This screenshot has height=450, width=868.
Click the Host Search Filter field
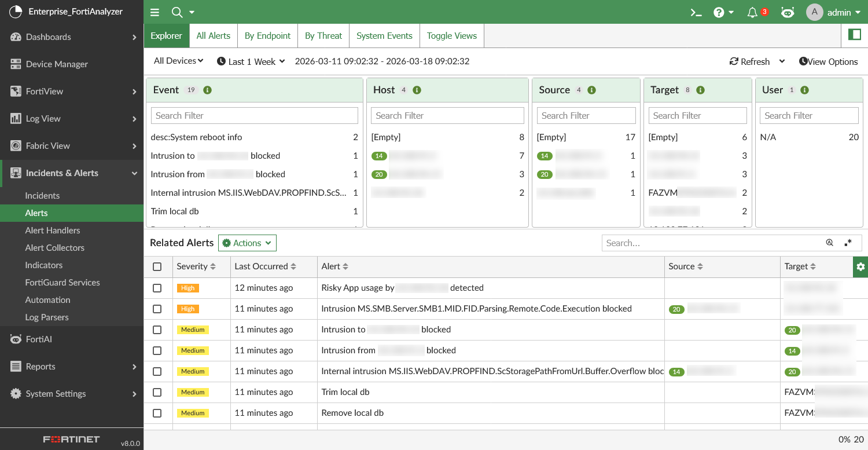click(x=447, y=115)
